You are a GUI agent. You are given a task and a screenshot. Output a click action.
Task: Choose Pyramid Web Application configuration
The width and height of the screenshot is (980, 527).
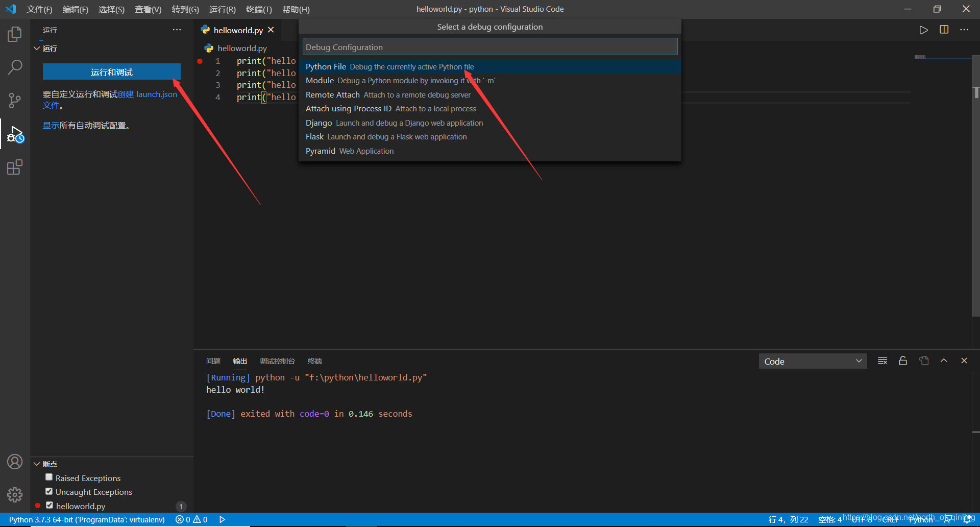[490, 151]
